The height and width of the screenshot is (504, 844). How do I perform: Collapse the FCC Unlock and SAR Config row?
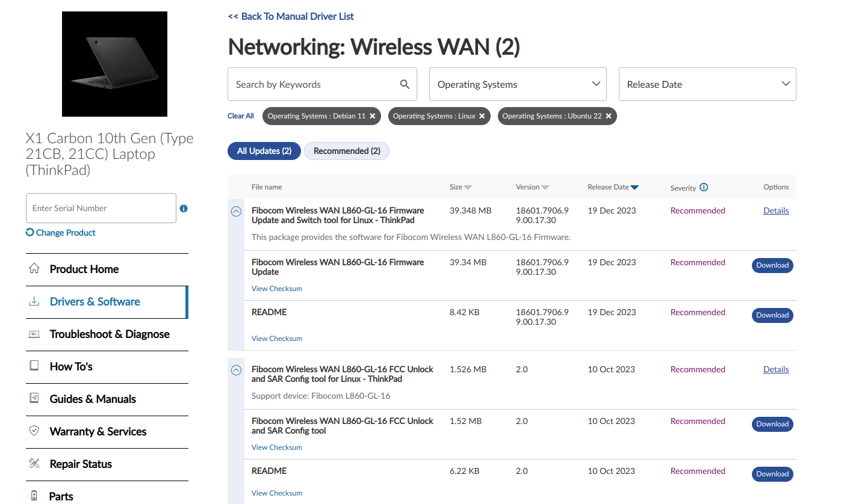tap(237, 370)
